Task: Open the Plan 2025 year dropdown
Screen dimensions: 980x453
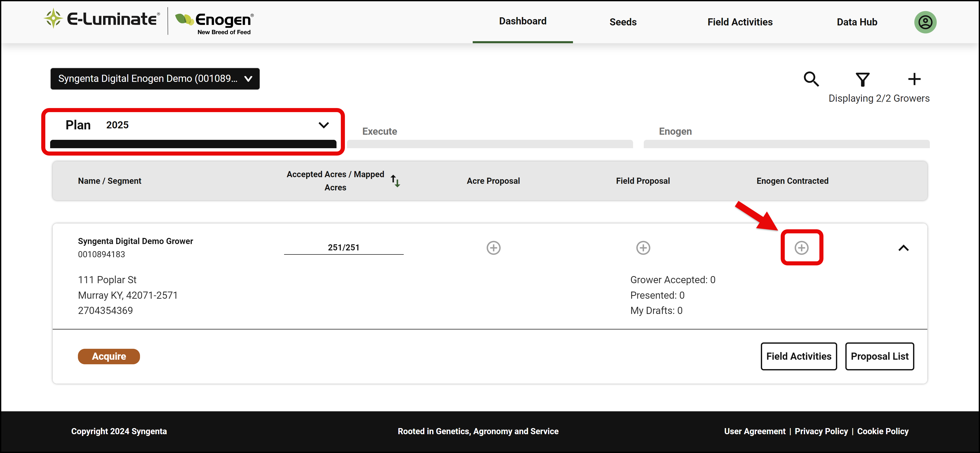Action: pos(193,125)
